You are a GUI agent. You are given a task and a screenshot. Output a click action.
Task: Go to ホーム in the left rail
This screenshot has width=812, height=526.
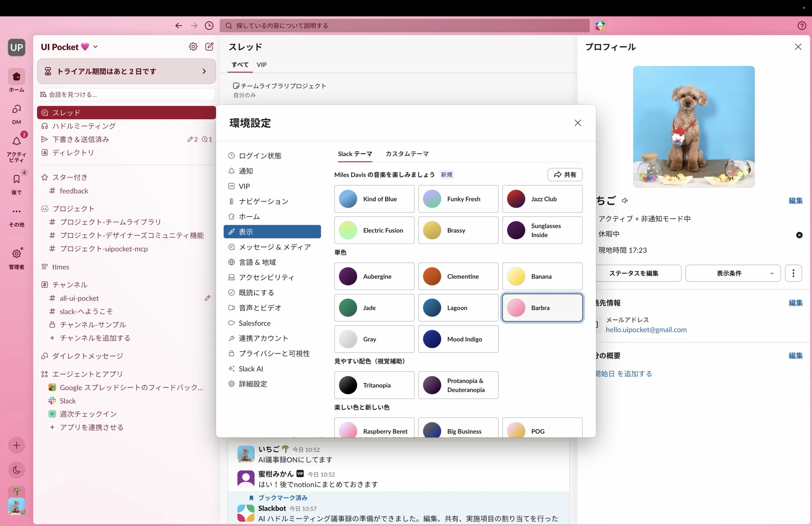16,80
